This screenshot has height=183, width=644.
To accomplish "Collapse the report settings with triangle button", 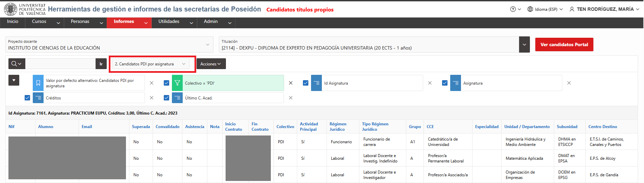I will click(x=14, y=80).
